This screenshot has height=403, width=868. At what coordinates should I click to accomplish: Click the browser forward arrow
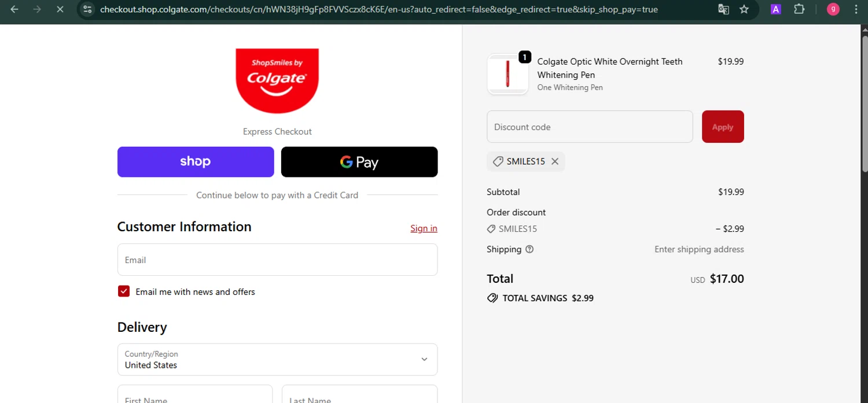[37, 9]
